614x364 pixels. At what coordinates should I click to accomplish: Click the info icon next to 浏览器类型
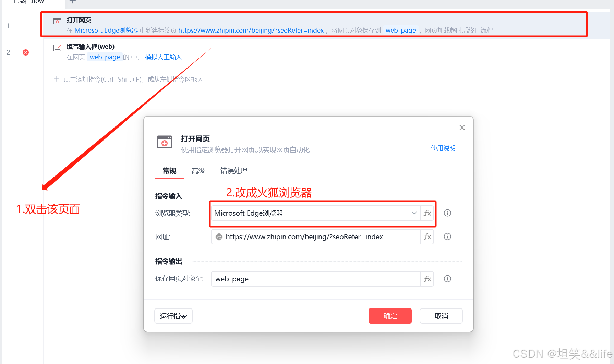click(x=447, y=213)
